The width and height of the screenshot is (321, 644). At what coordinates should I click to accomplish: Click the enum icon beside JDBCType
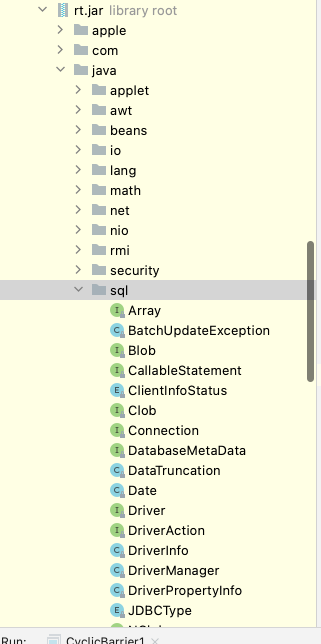tap(116, 610)
